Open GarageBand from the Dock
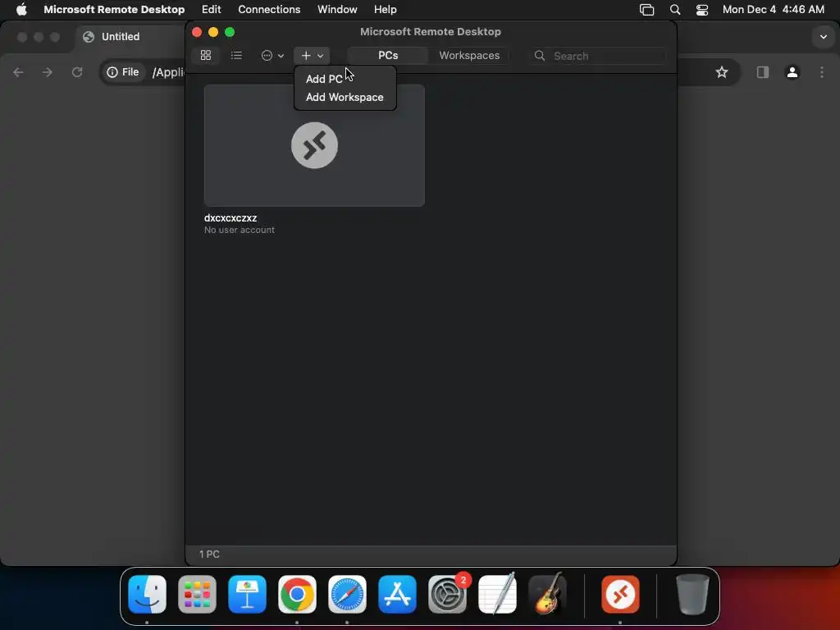The width and height of the screenshot is (840, 630). point(547,594)
